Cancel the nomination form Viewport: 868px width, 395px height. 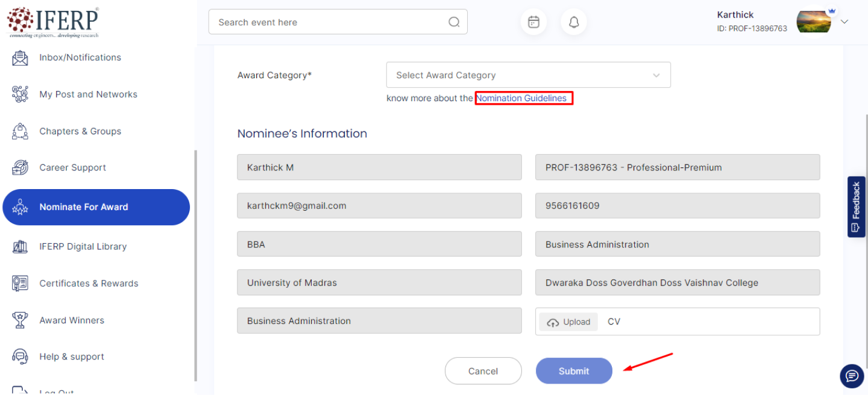[483, 371]
